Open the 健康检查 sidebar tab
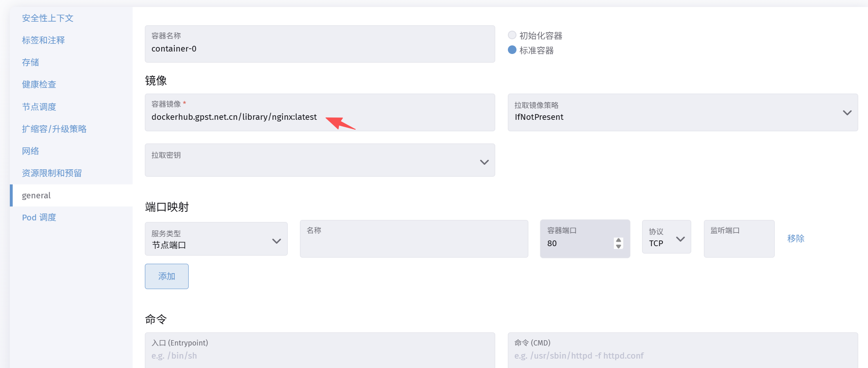This screenshot has width=868, height=368. point(39,84)
